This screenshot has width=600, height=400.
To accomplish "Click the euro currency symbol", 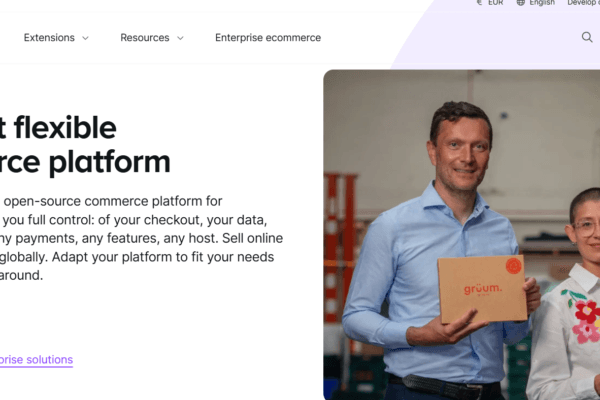I will (x=479, y=3).
